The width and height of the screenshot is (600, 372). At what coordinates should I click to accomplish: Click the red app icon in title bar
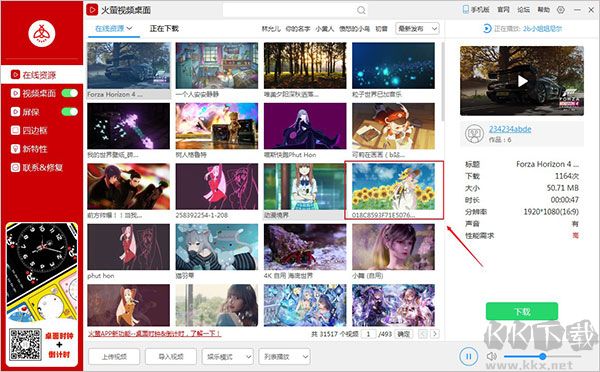(92, 10)
